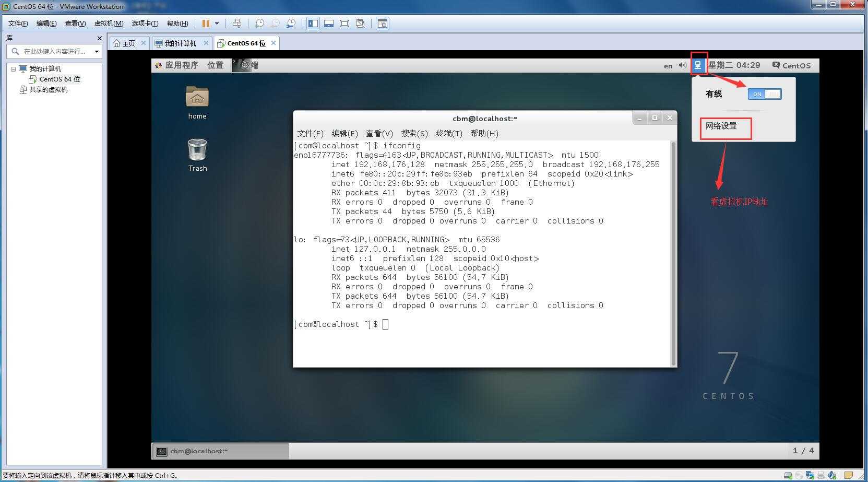Toggle the thumbnail bar view

[329, 23]
